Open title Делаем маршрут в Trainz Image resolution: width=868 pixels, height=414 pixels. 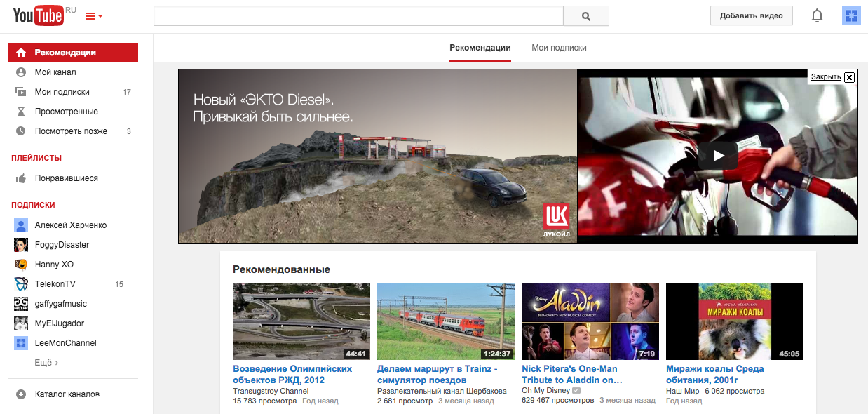438,375
